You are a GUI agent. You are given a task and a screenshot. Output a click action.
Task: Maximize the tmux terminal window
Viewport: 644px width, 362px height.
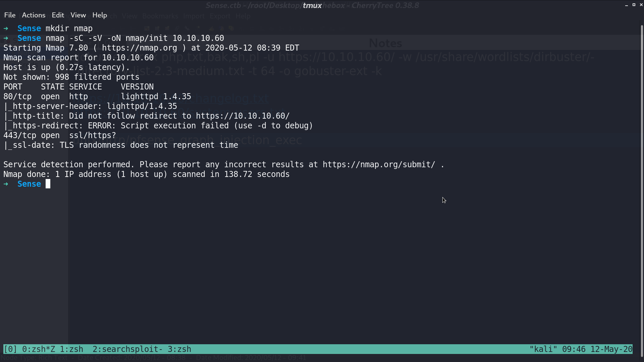pyautogui.click(x=634, y=5)
